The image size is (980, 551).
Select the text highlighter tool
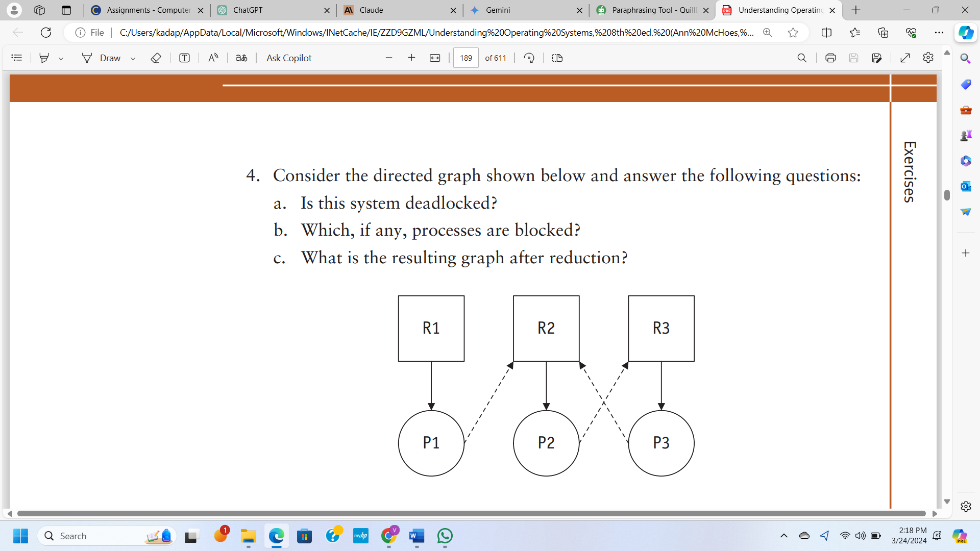click(44, 58)
